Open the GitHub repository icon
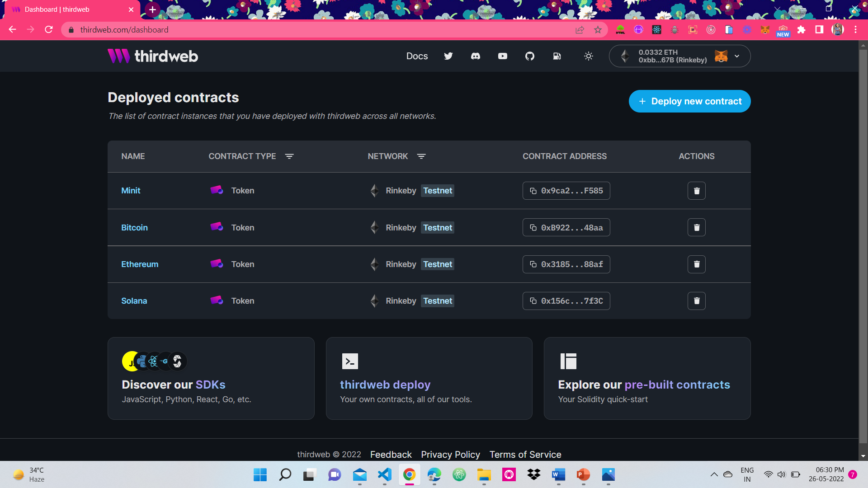This screenshot has width=868, height=488. tap(529, 56)
